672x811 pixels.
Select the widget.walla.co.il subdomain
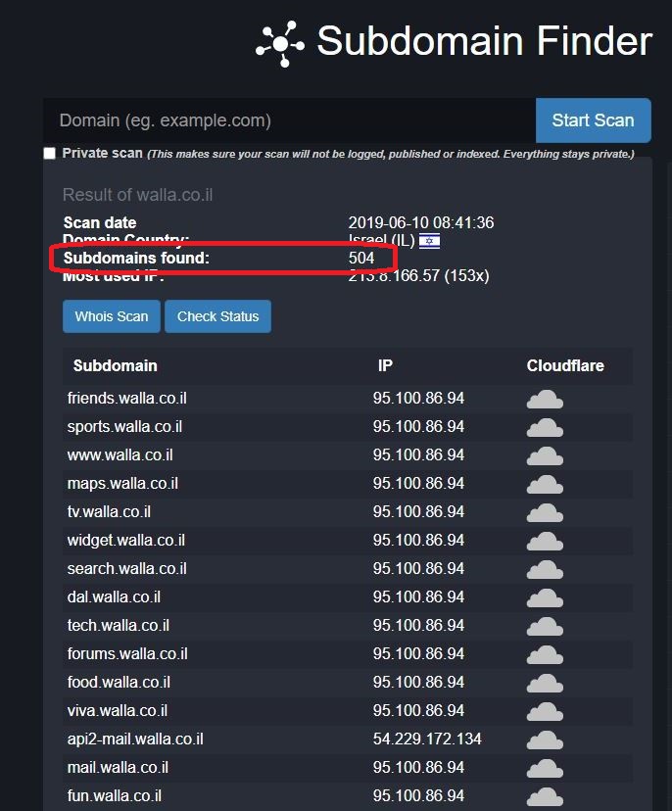coord(125,541)
